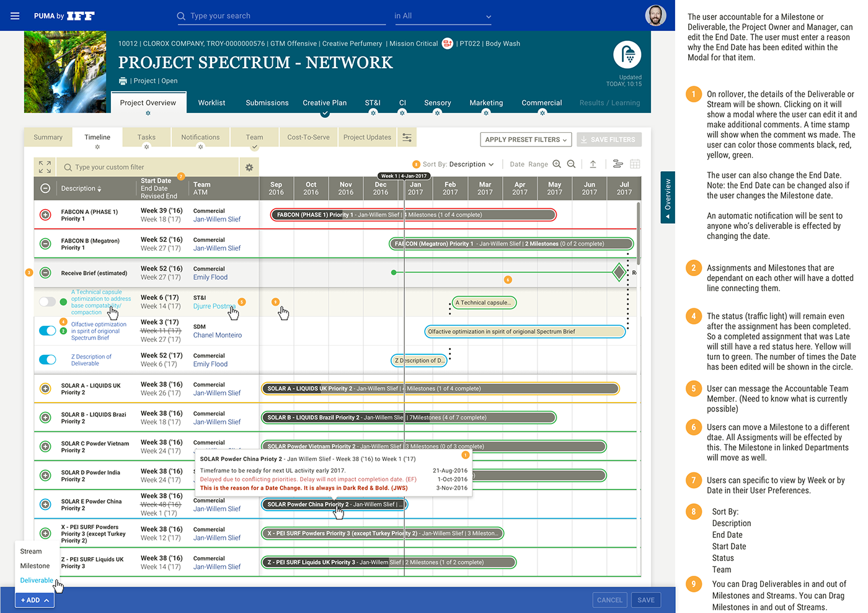Screen dimensions: 868x613
Task: Zoom out the date range
Action: [571, 164]
